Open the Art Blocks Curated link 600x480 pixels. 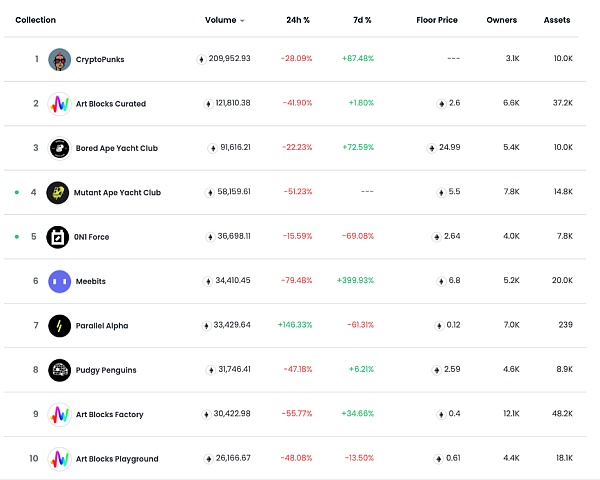point(111,104)
